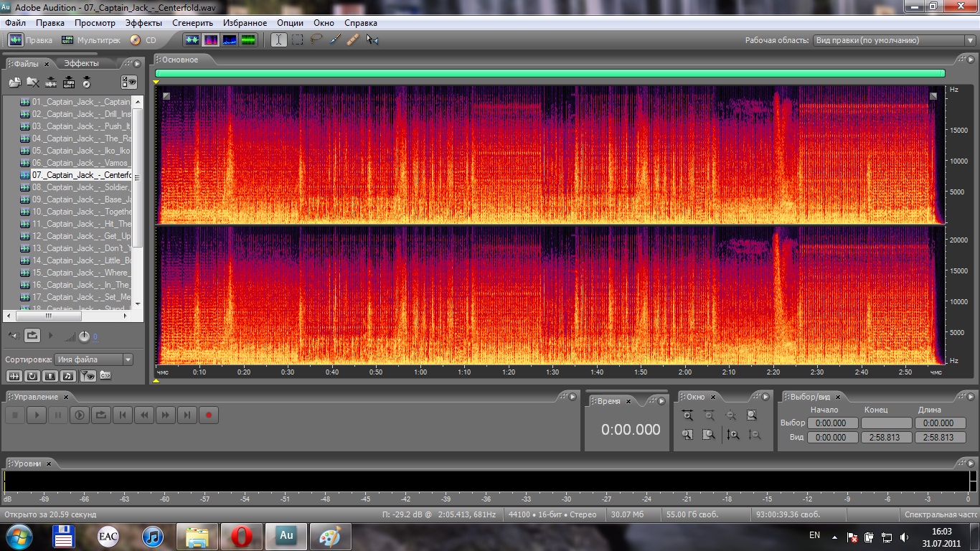Toggle show audio files filter

coord(14,375)
